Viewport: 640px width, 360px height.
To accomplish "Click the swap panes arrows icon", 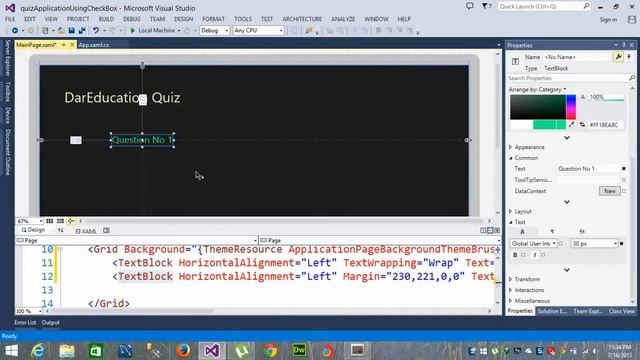I will tap(60, 231).
